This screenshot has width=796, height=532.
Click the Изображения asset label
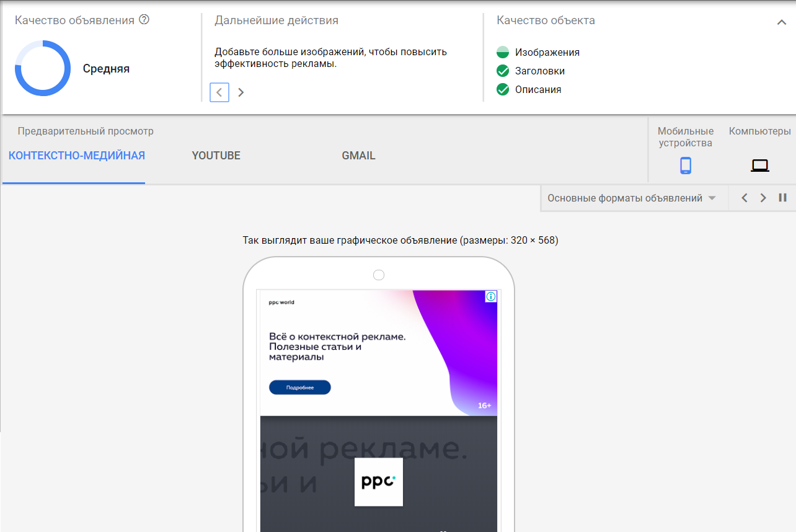pyautogui.click(x=547, y=53)
